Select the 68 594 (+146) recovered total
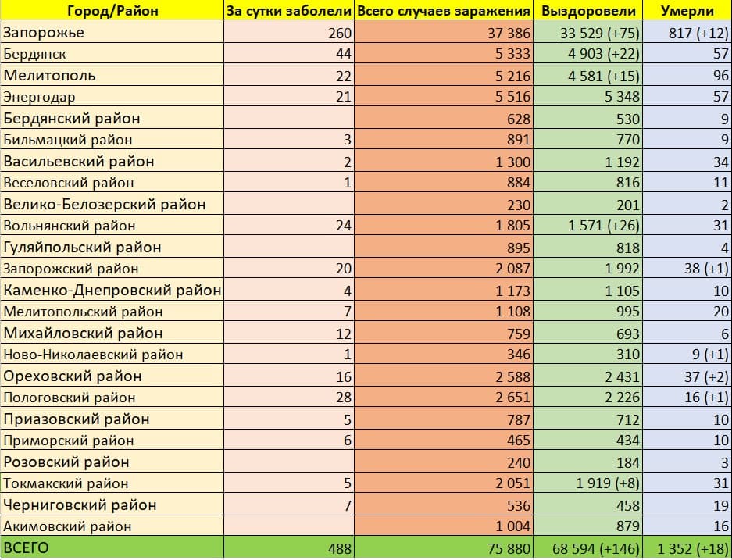732x560 pixels. click(587, 548)
